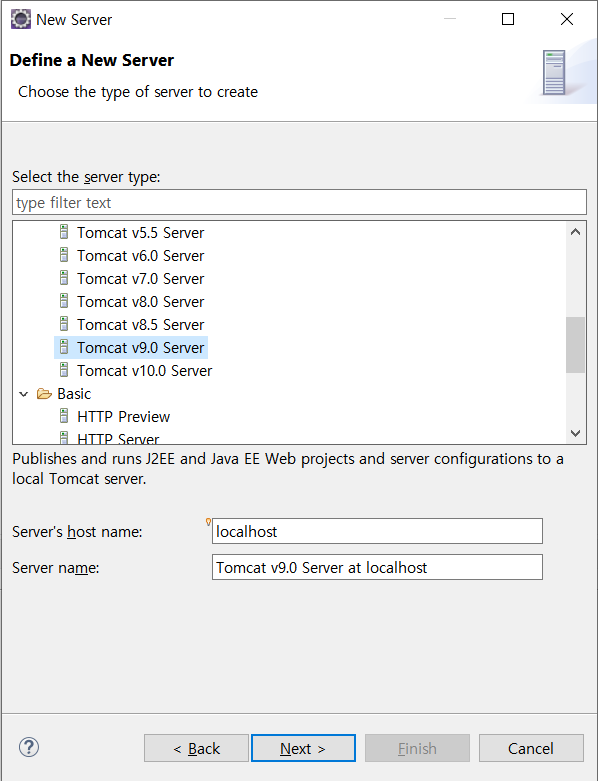Select Tomcat v8.5 Server text
The width and height of the screenshot is (598, 781).
point(140,324)
